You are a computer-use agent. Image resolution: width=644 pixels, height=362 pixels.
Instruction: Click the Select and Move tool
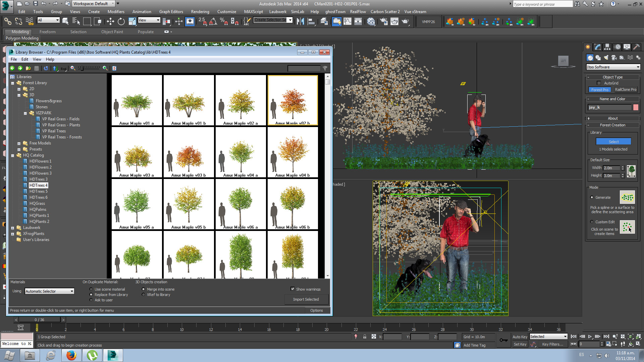(x=110, y=22)
